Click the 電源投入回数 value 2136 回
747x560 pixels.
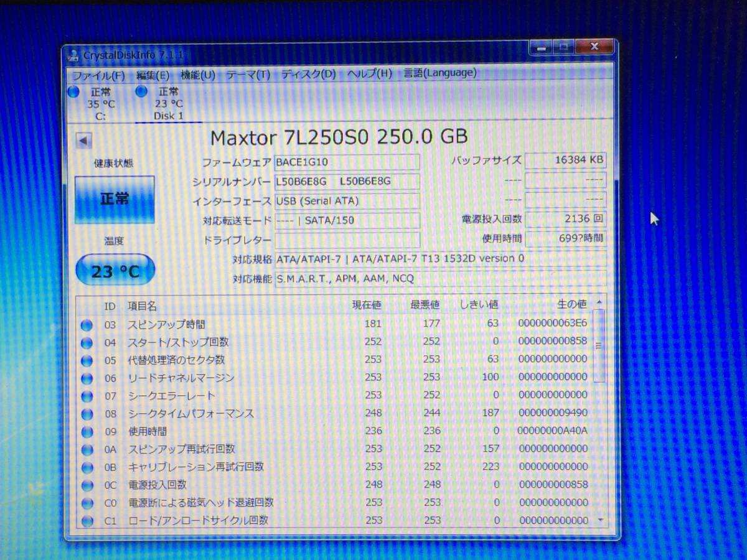click(x=565, y=218)
